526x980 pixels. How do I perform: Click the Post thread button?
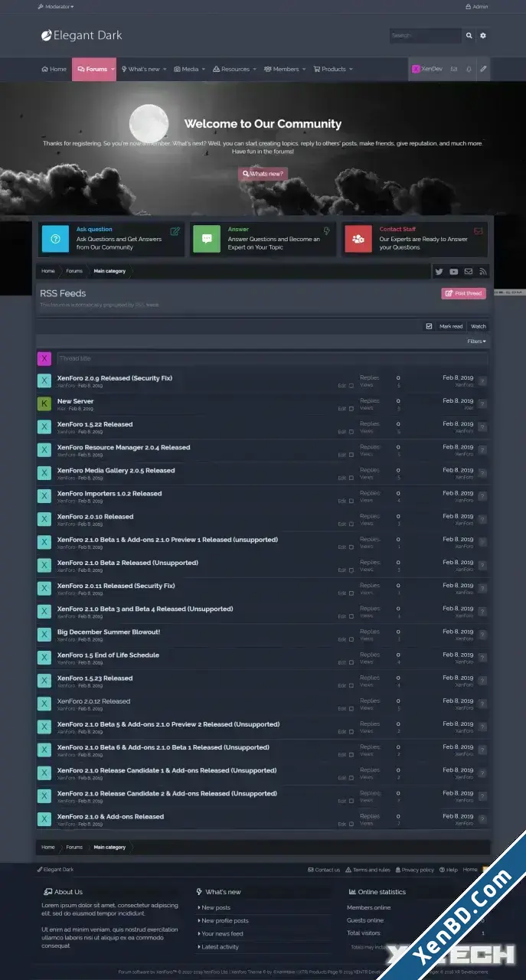pyautogui.click(x=463, y=293)
